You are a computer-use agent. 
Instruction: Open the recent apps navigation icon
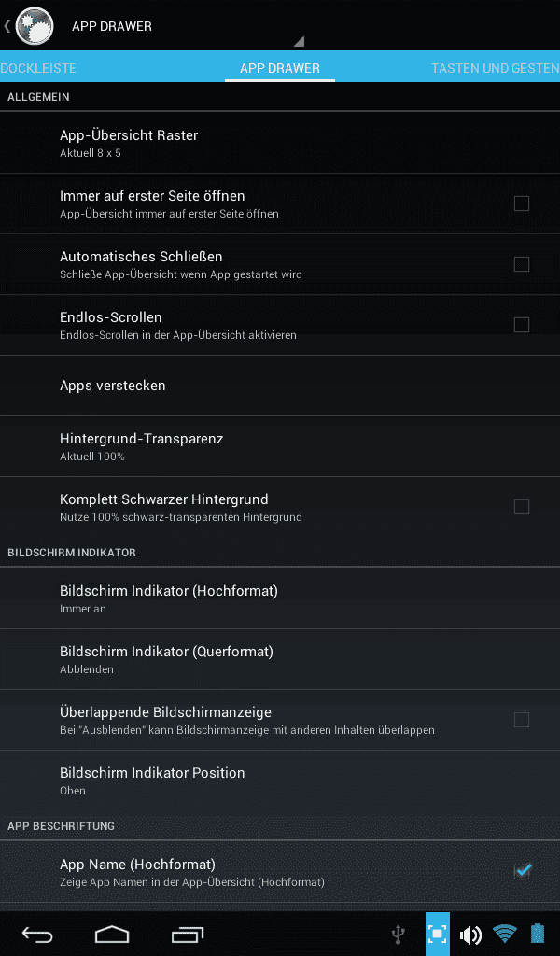[x=188, y=934]
